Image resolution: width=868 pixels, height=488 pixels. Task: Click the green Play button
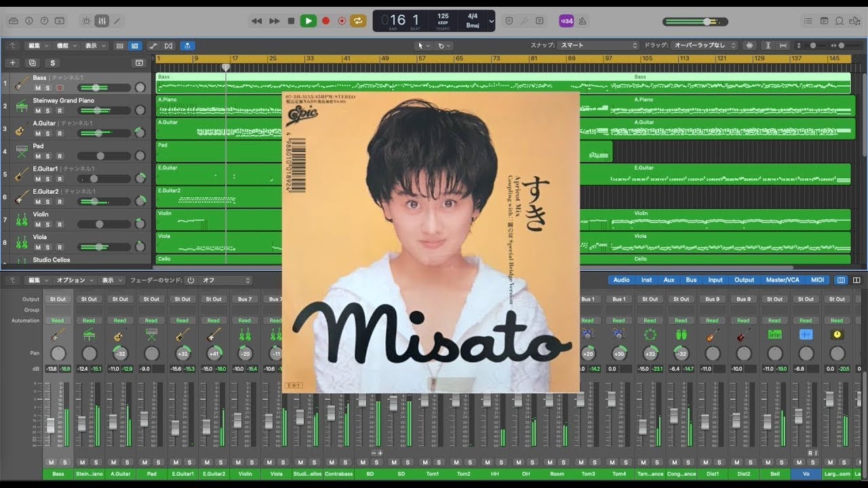pyautogui.click(x=308, y=21)
